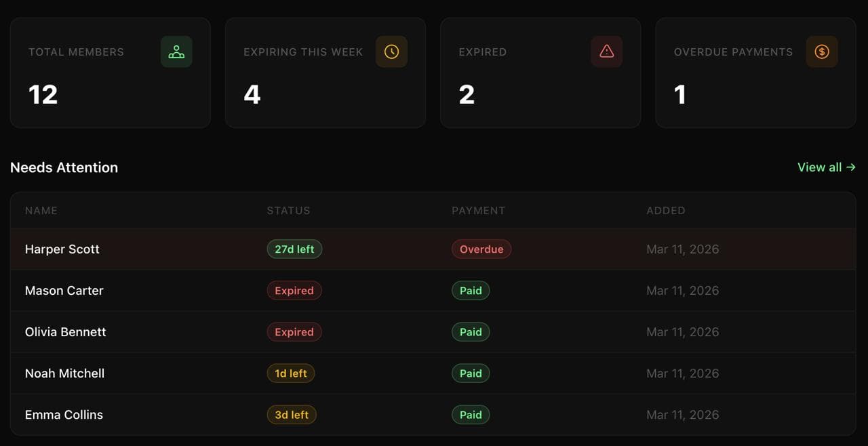This screenshot has height=446, width=868.
Task: Click the Total Members people icon
Action: (x=176, y=52)
